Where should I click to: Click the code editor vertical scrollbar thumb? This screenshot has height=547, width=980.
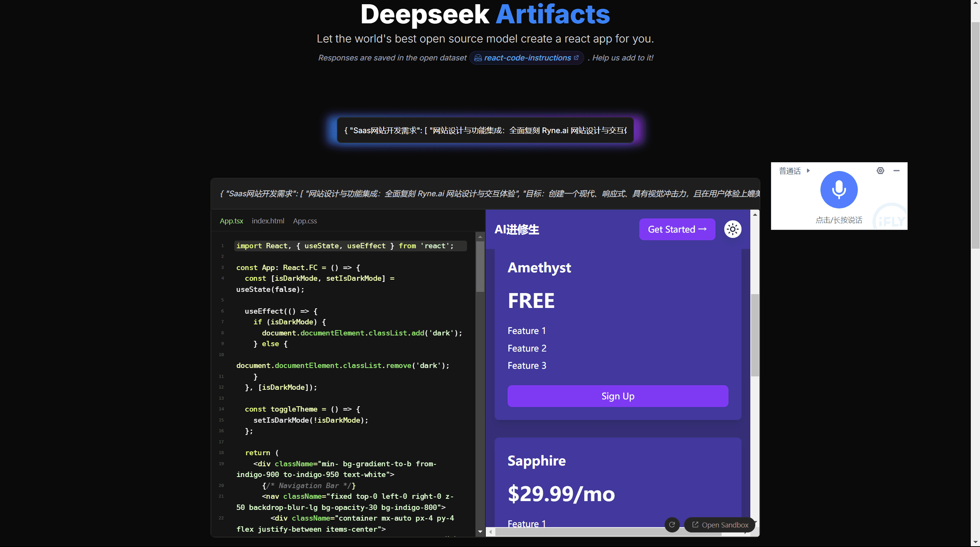tap(480, 267)
